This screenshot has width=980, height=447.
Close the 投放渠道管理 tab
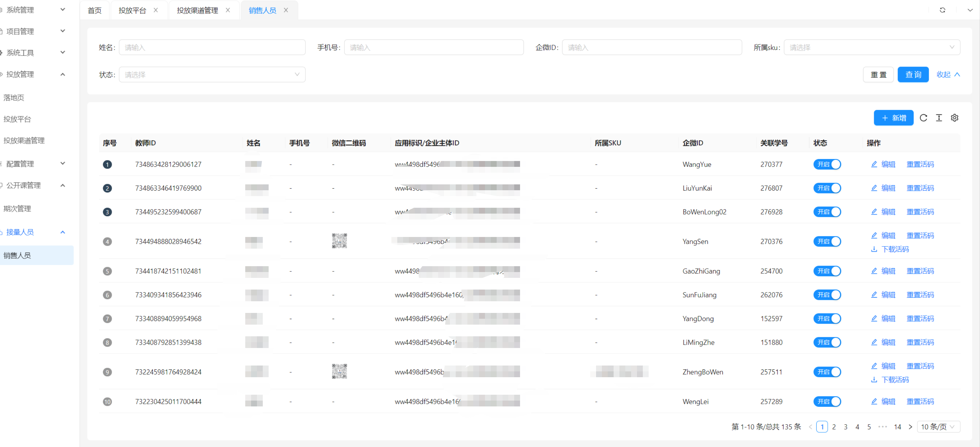pos(228,10)
